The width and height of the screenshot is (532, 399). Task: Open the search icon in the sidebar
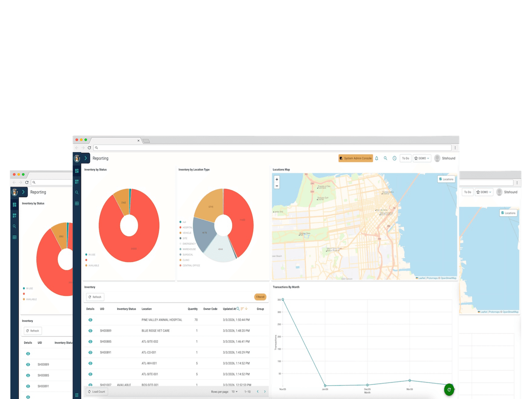click(77, 192)
